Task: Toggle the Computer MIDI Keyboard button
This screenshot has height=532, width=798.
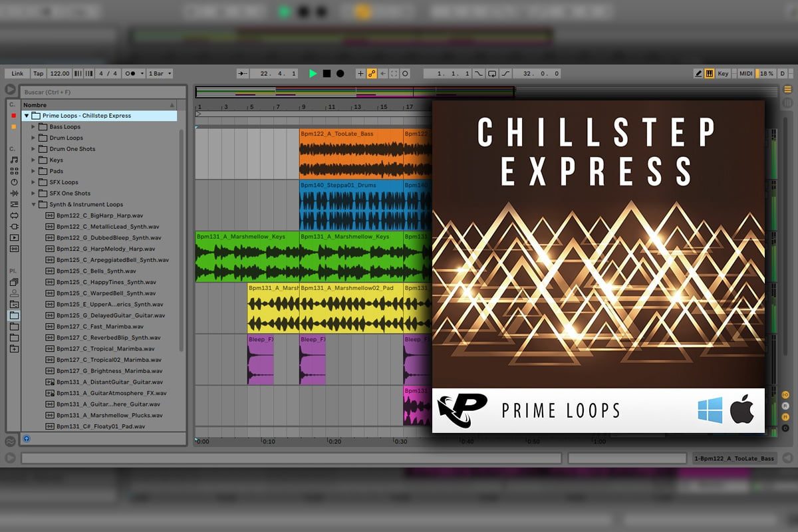Action: pos(710,74)
